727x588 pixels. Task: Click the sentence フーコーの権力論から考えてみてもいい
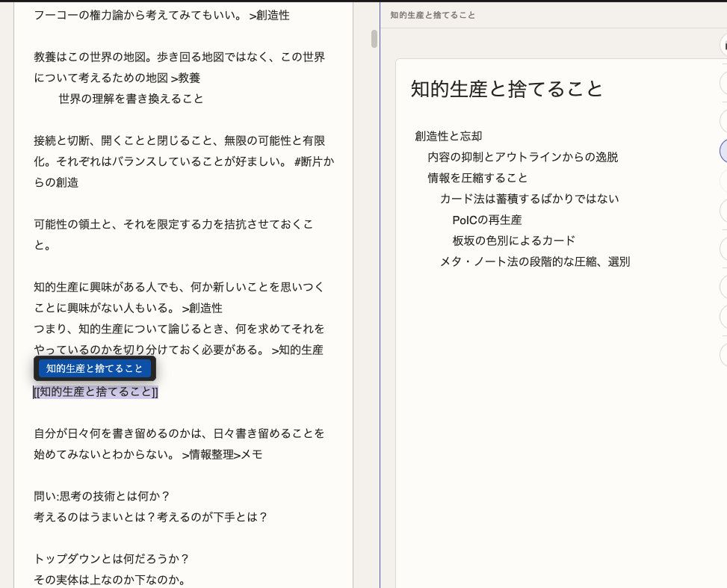[137, 15]
